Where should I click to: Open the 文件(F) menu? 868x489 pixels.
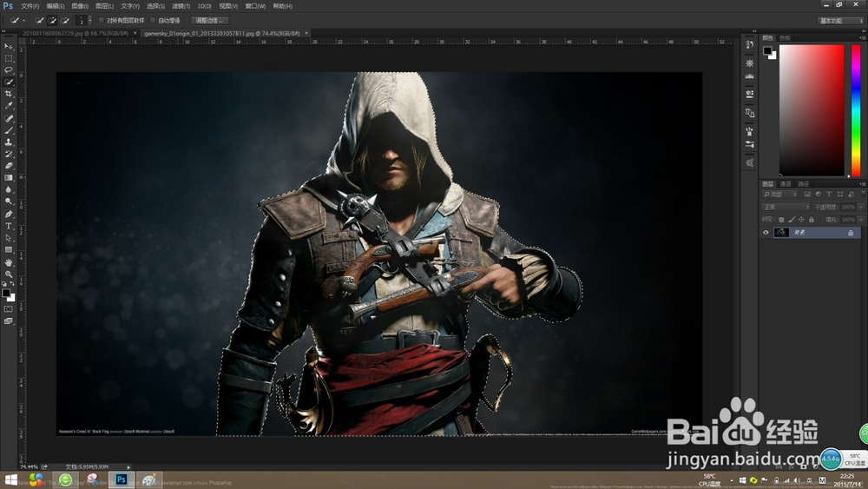tap(30, 6)
